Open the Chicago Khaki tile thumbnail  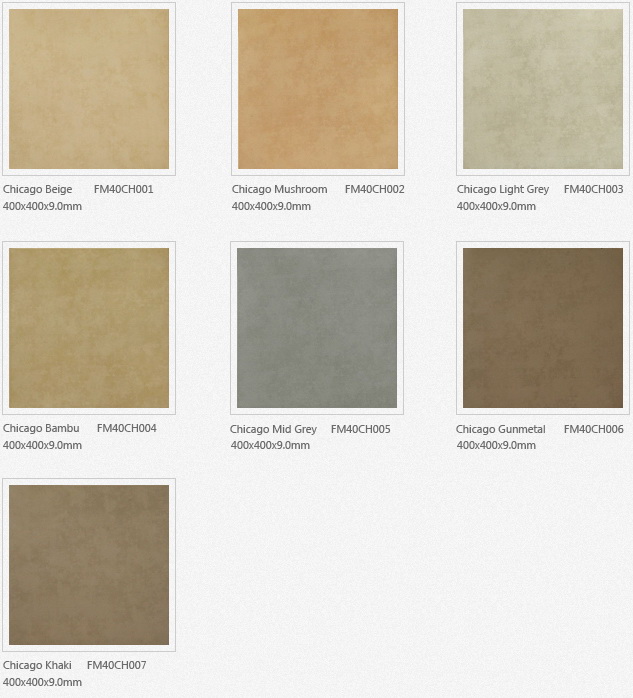[x=89, y=565]
